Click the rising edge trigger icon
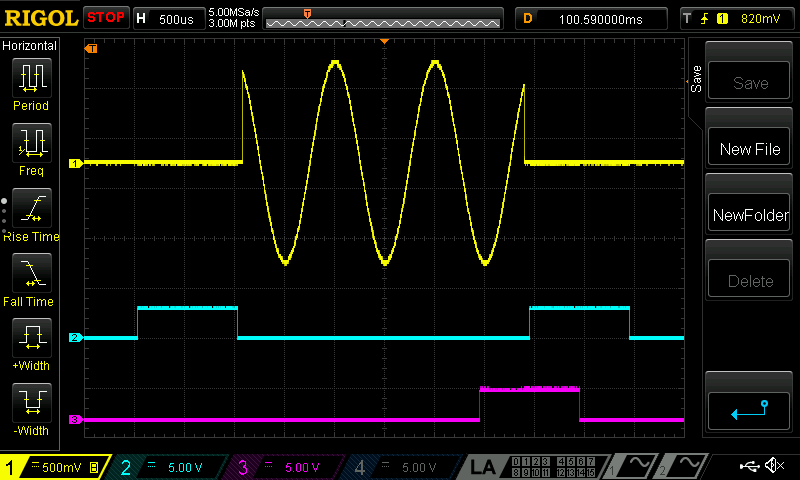 click(x=705, y=19)
